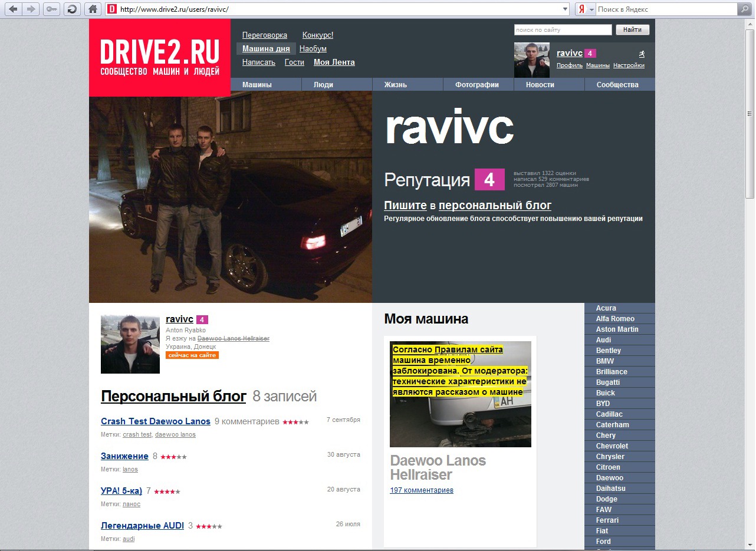Screen dimensions: 756x551
Task: Select the audi tag under Легендарные AUDI
Action: (129, 539)
